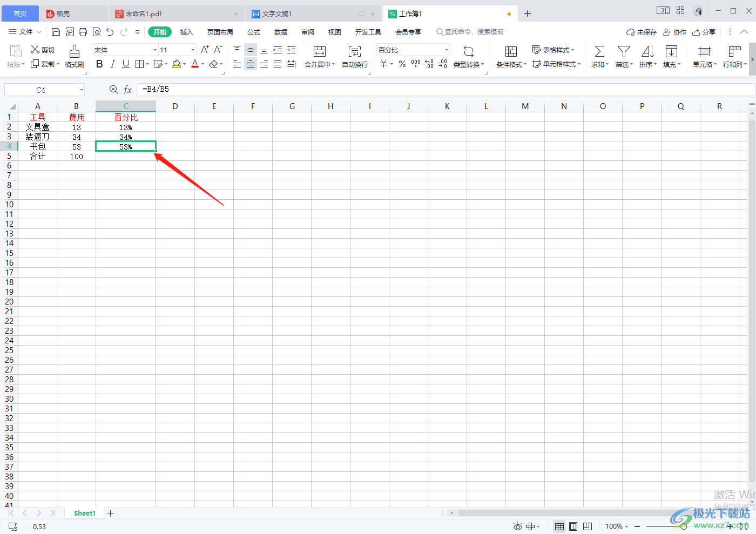Align cell content to top
Viewport: 756px width, 534px height.
(x=237, y=50)
